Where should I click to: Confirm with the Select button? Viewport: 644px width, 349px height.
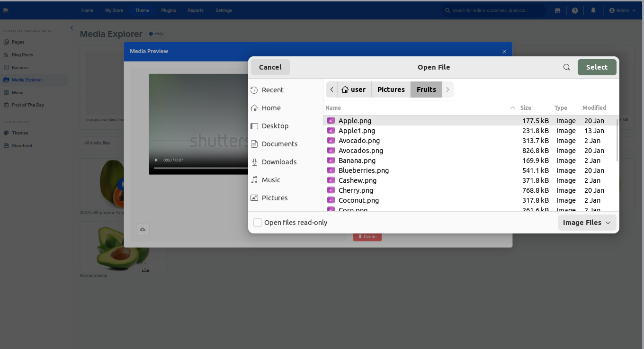(597, 67)
